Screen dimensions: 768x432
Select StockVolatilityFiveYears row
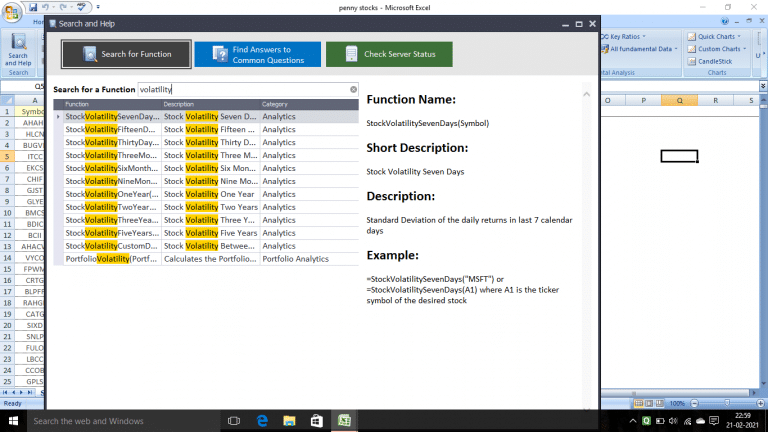pos(206,233)
